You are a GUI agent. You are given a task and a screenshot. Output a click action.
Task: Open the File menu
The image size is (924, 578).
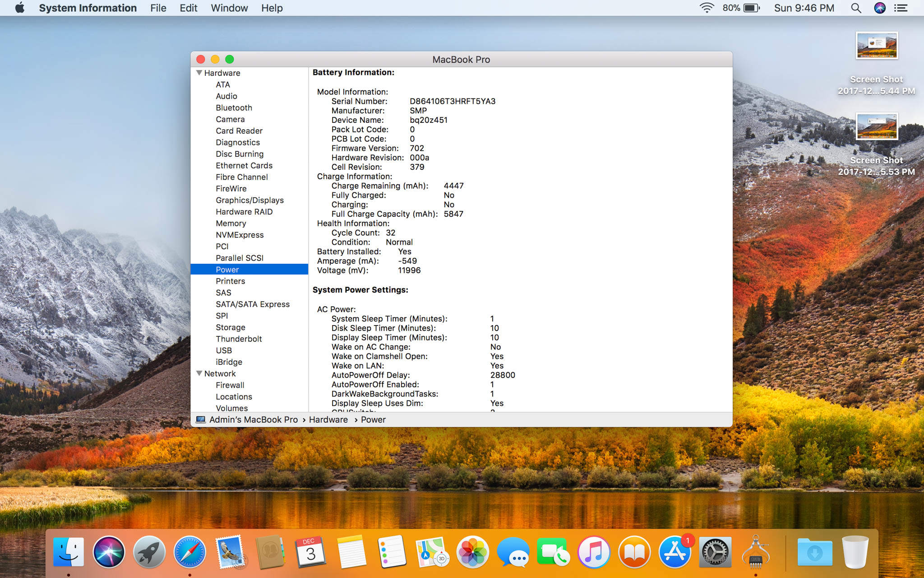[158, 8]
